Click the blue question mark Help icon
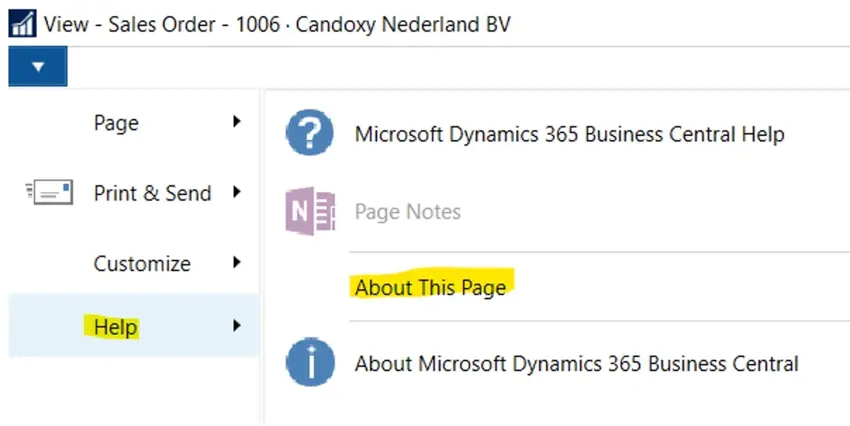The image size is (850, 426). pos(309,134)
